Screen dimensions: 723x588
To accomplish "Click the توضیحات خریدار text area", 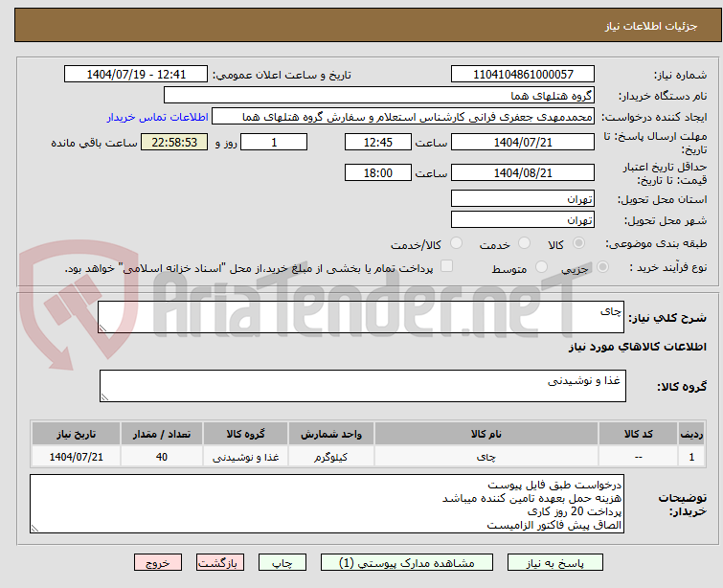I will click(x=327, y=504).
